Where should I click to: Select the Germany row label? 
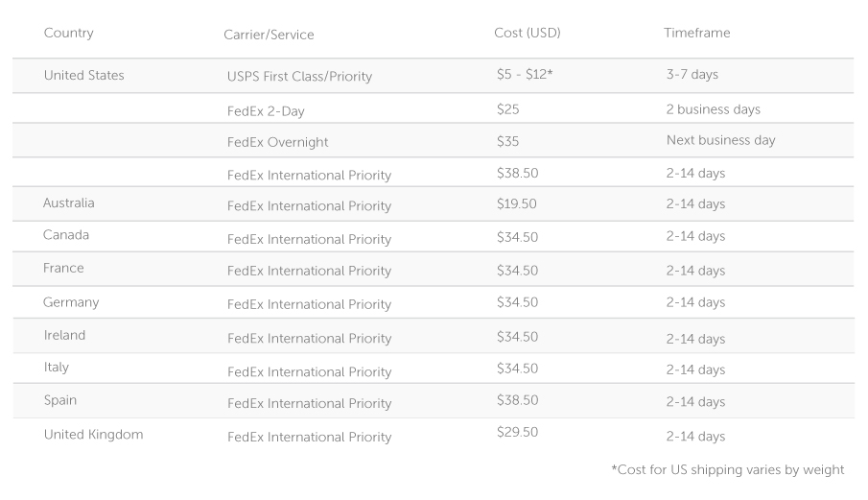click(71, 302)
